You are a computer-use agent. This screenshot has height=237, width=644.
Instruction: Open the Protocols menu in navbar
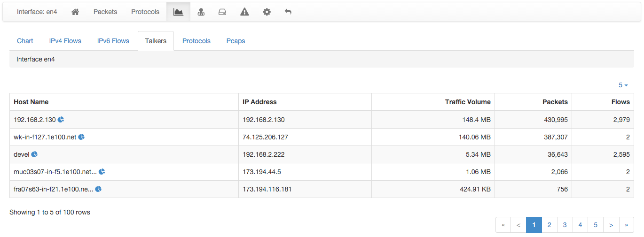145,12
